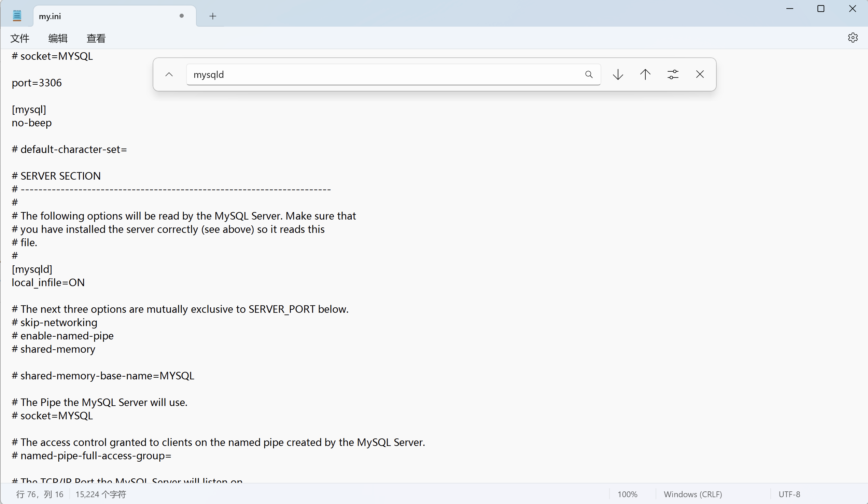Click line and column indicator 行 76
The width and height of the screenshot is (868, 504).
point(40,494)
